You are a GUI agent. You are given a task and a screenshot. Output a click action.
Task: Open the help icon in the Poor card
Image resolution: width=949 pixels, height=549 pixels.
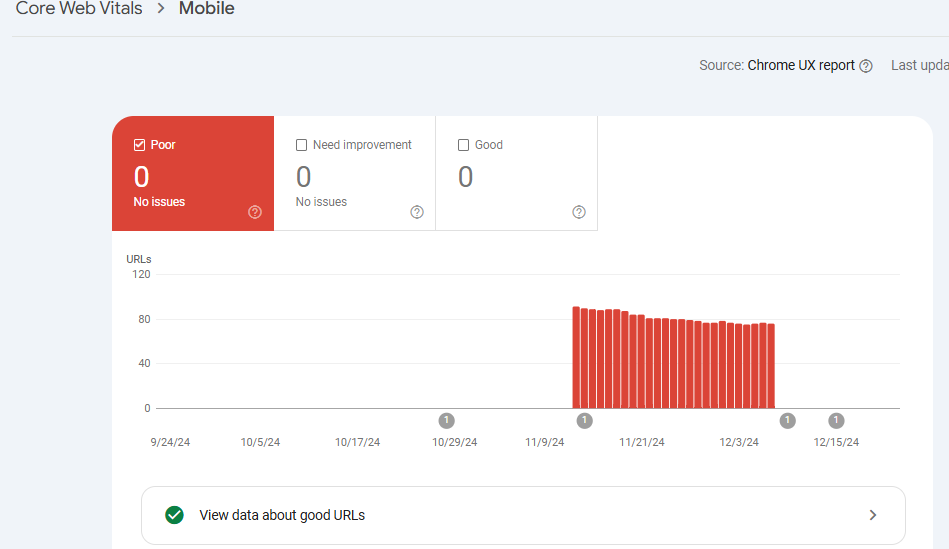(255, 212)
